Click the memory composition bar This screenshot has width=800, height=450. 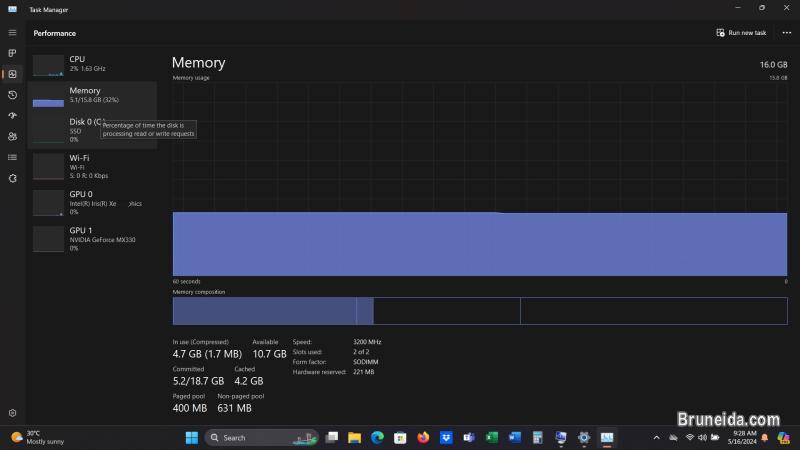tap(479, 311)
